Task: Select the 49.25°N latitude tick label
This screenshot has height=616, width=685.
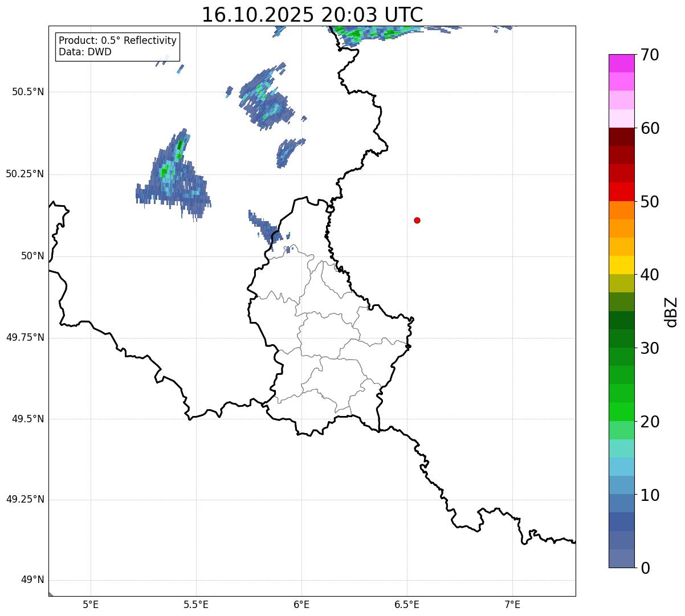Action: pyautogui.click(x=25, y=500)
